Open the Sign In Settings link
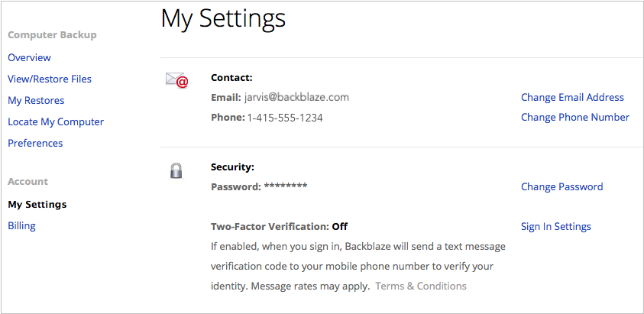Viewport: 644px width, 314px height. pyautogui.click(x=556, y=226)
